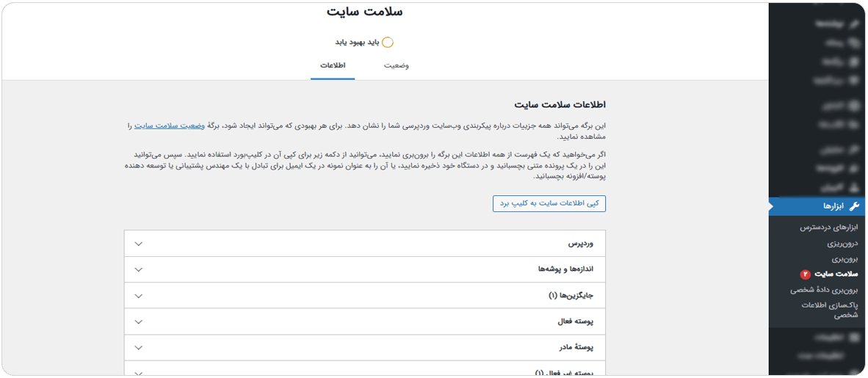
Task: Open the ابزارها menu with wrench icon
Action: click(x=817, y=206)
